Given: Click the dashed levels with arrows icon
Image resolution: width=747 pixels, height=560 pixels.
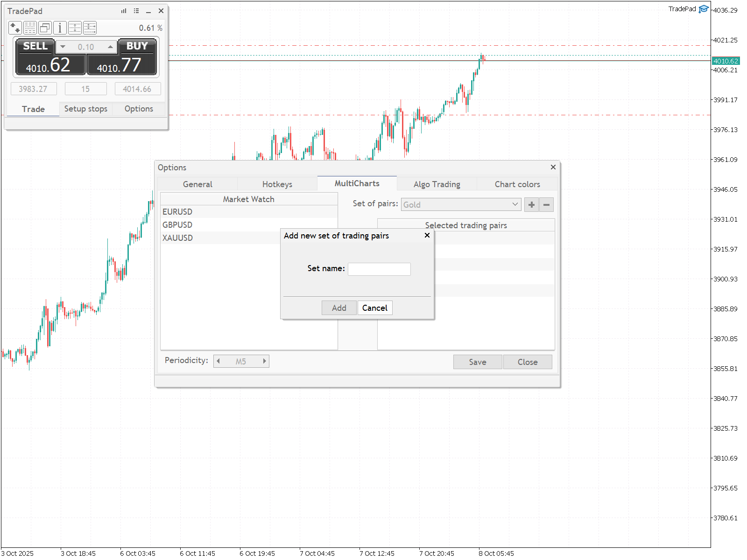Looking at the screenshot, I should pos(75,28).
